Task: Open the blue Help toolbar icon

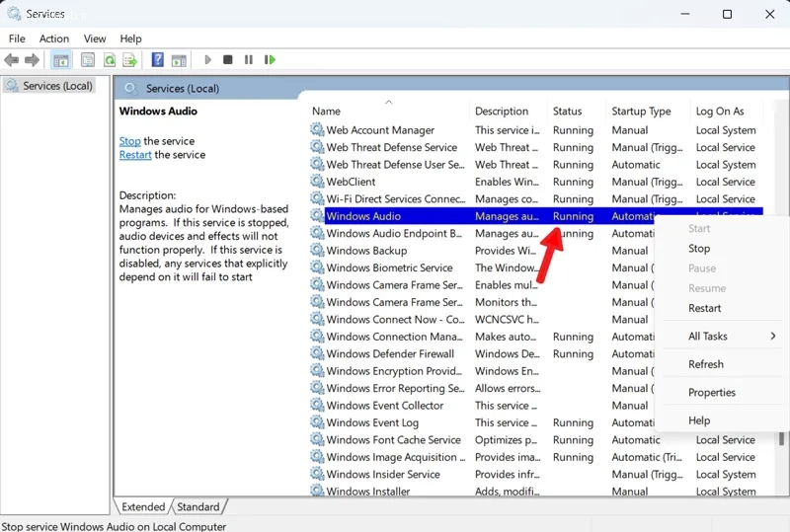Action: (x=158, y=60)
